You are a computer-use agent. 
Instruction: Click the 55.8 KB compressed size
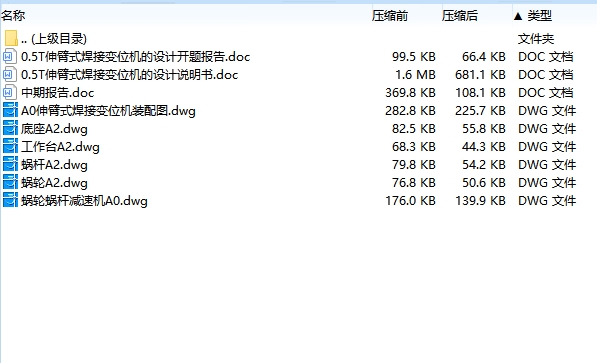tap(484, 128)
